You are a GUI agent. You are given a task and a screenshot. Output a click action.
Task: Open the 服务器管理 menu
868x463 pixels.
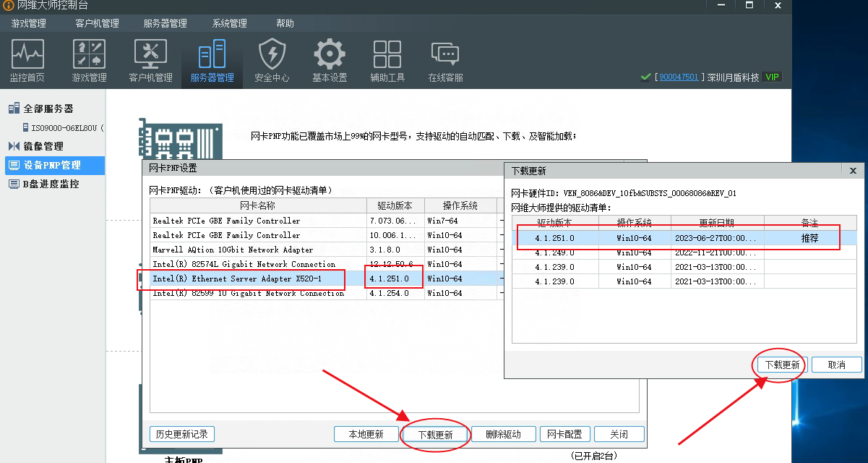[165, 23]
